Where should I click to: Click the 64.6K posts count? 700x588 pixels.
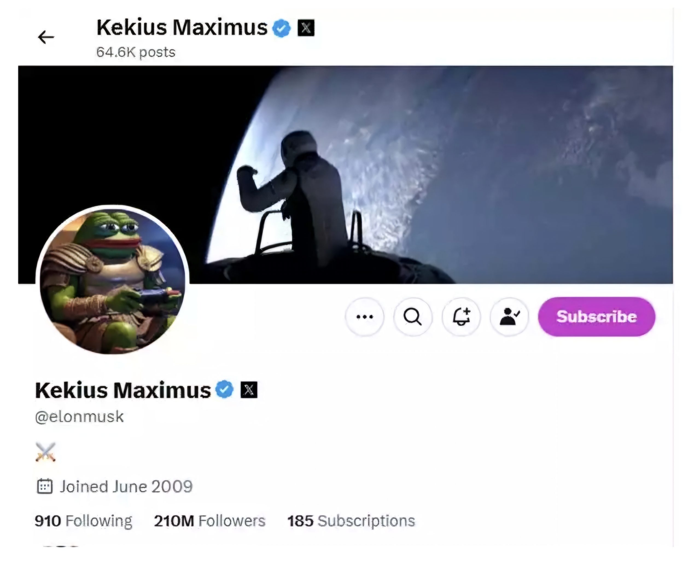coord(136,52)
